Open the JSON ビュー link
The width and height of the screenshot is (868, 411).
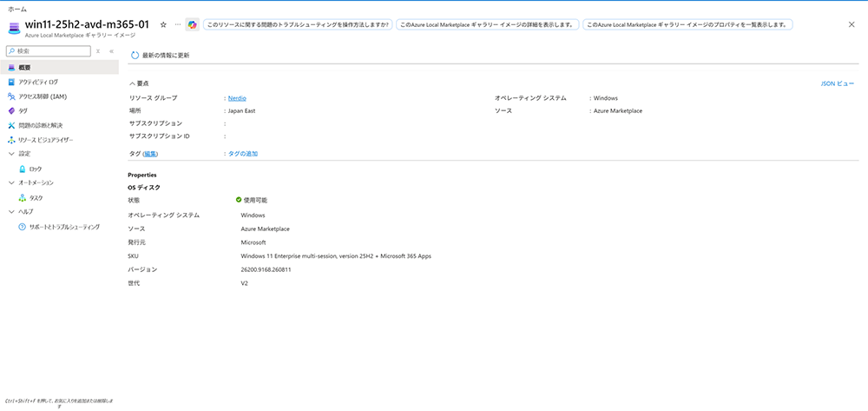(837, 83)
